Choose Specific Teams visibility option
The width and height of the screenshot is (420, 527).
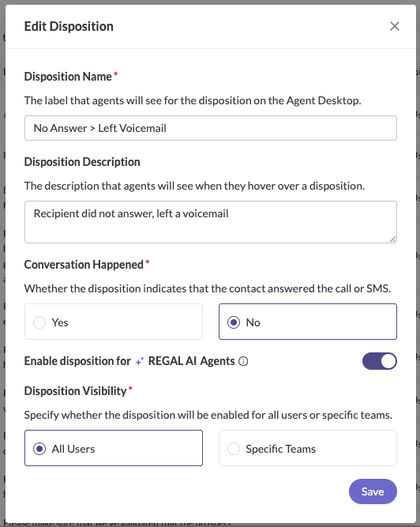pyautogui.click(x=308, y=448)
